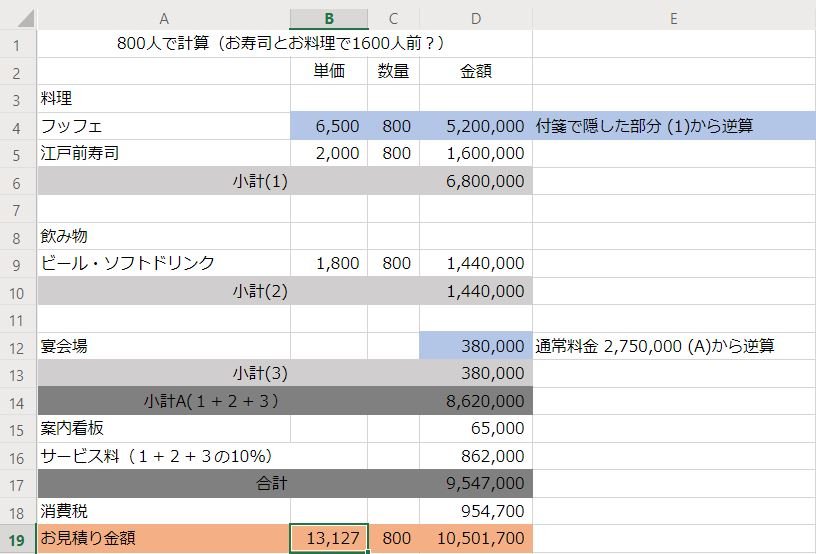Click the 800 quantity in row 5

(x=393, y=153)
